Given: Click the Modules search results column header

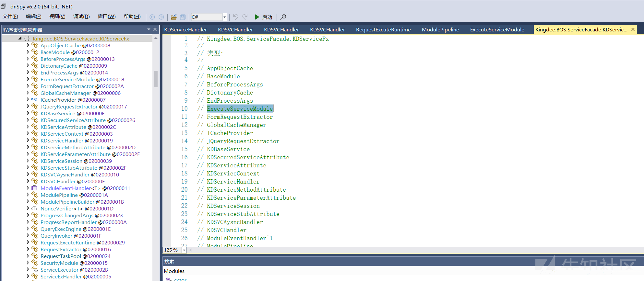Looking at the screenshot, I should (x=174, y=271).
